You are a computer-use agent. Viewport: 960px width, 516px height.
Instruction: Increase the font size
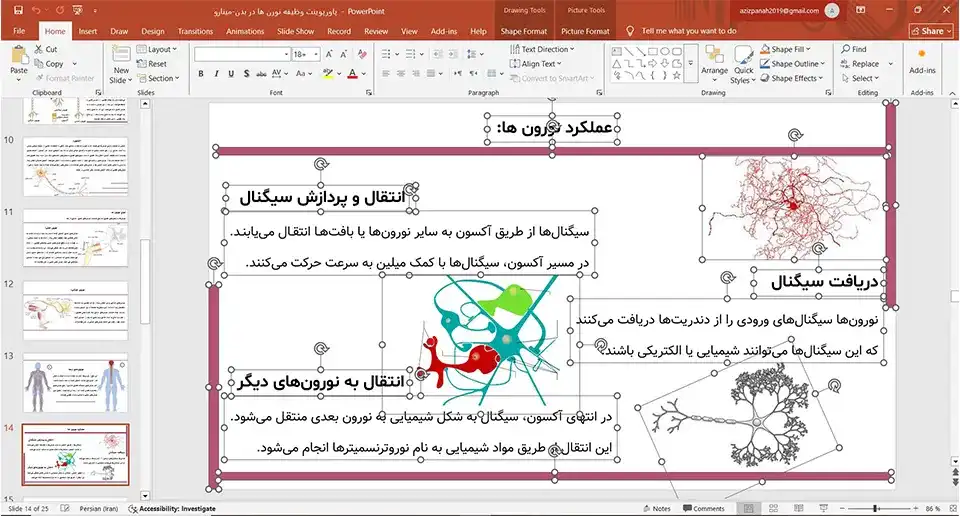329,54
